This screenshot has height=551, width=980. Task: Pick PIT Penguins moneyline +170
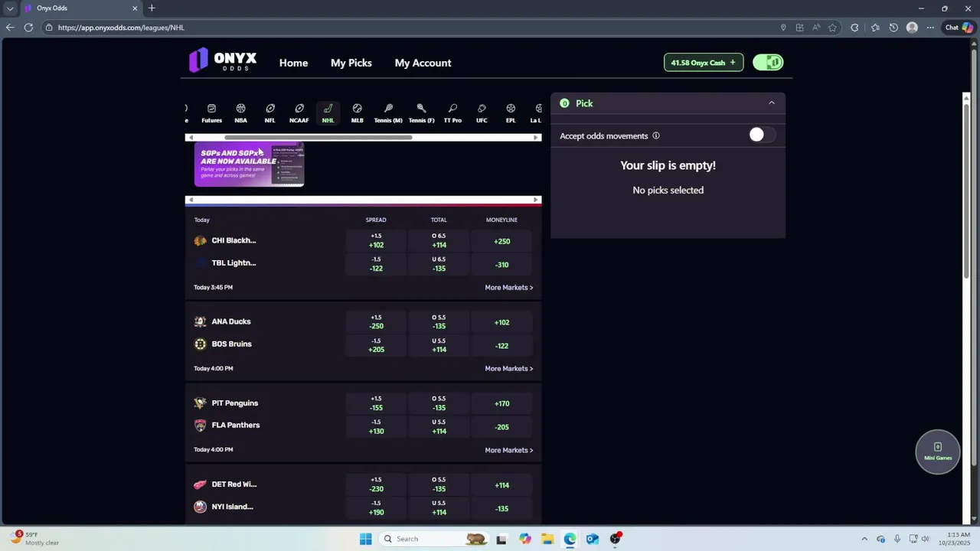(501, 403)
